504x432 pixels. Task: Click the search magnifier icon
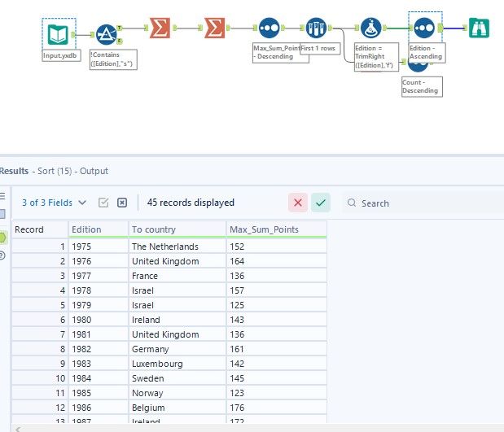[x=352, y=203]
